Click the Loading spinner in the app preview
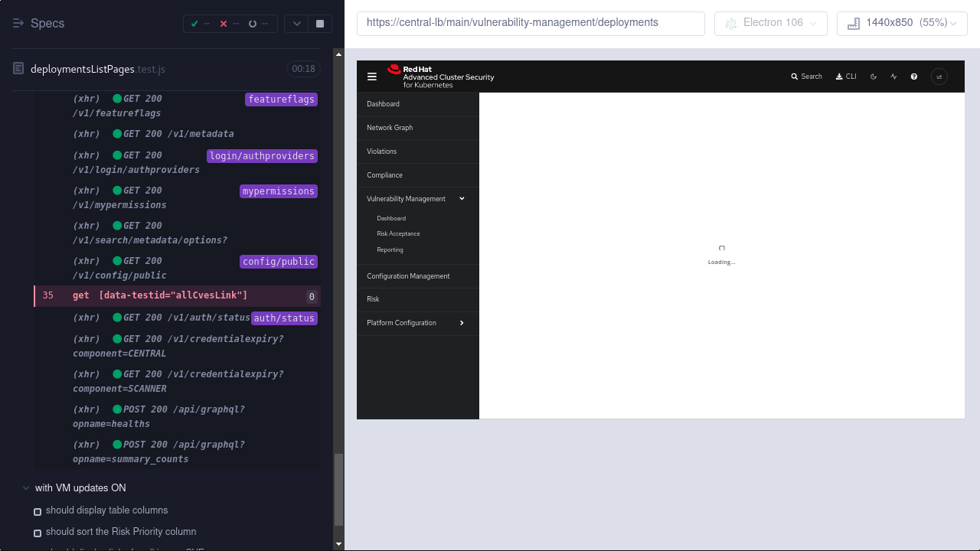 click(722, 248)
